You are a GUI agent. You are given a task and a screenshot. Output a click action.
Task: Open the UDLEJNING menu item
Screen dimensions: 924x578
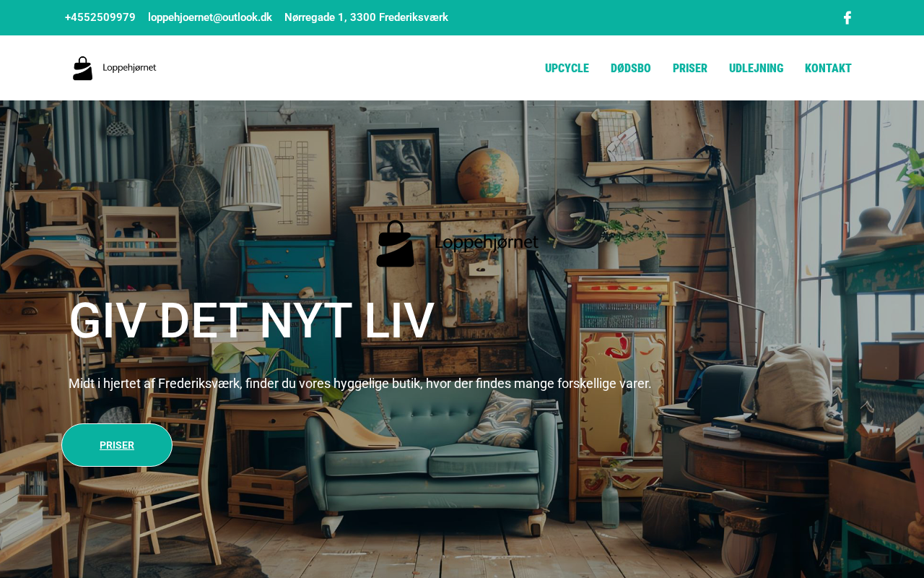[756, 68]
